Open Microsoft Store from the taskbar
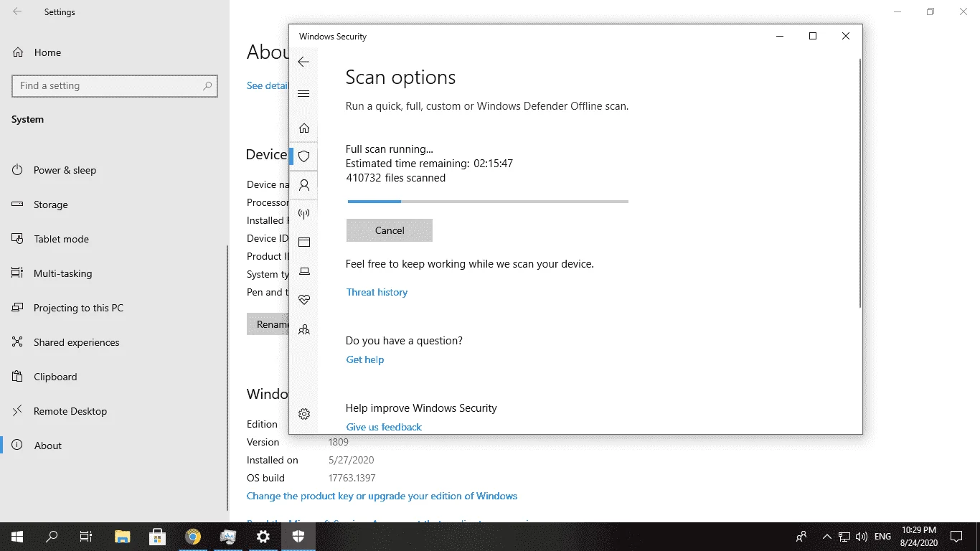 coord(158,537)
